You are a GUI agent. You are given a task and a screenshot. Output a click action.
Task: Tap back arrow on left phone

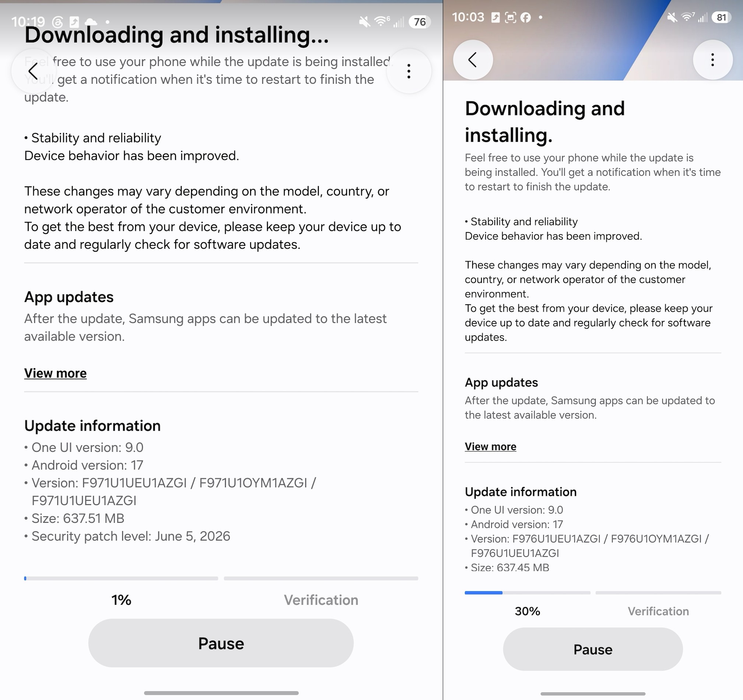(x=34, y=71)
